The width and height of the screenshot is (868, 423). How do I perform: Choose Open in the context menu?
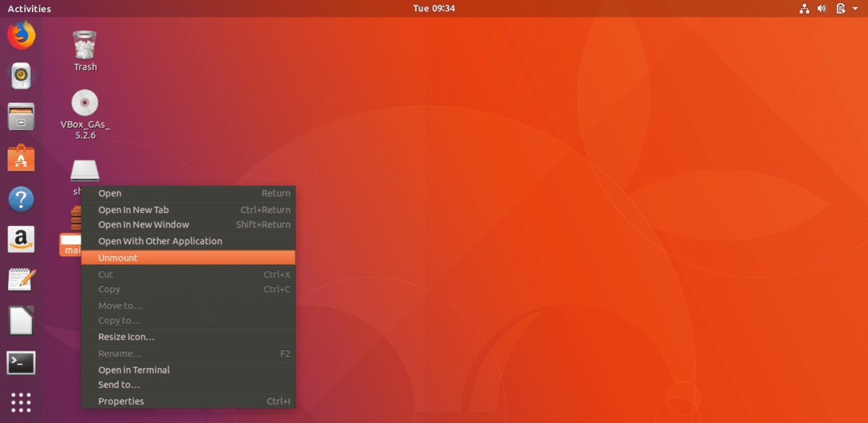coord(188,193)
